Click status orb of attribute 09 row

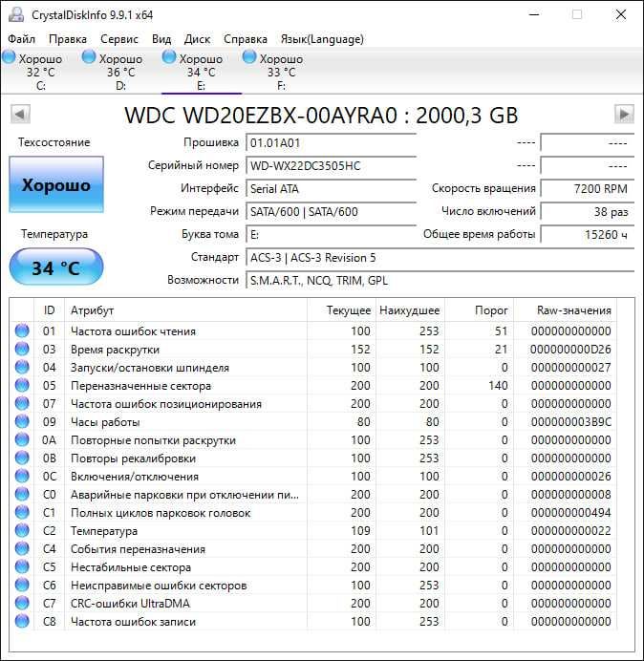tap(22, 421)
